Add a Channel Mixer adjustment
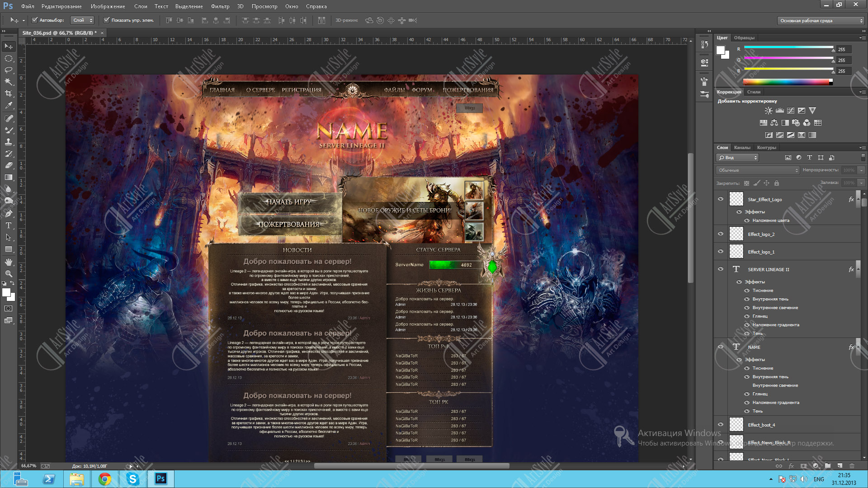Viewport: 868px width, 488px height. point(807,123)
